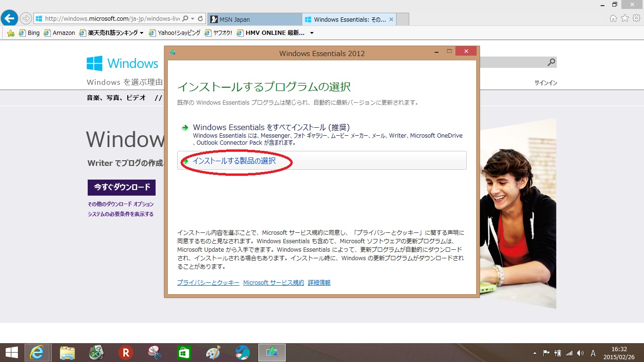Viewport: 644px width, 362px height.
Task: Switch to the MSN Japan tab
Action: tap(254, 19)
